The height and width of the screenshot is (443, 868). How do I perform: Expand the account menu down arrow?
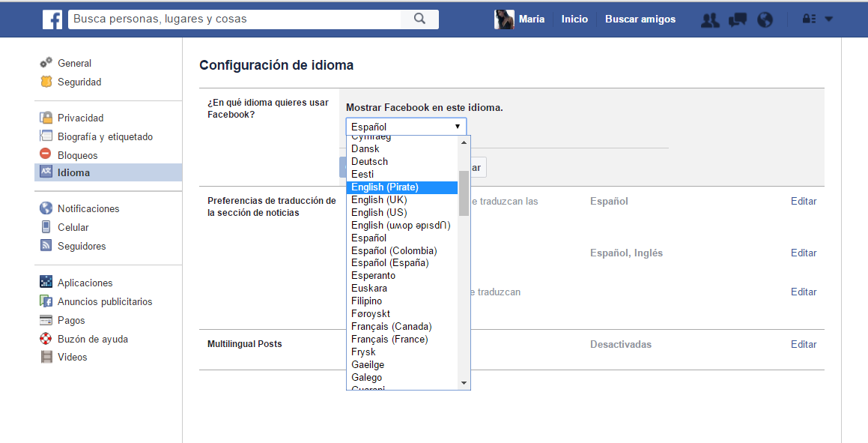(828, 19)
